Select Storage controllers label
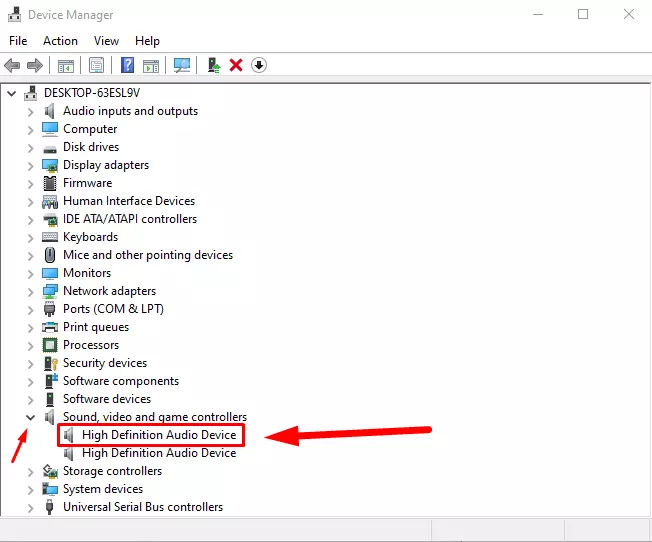Viewport: 652px width, 542px height. tap(112, 471)
